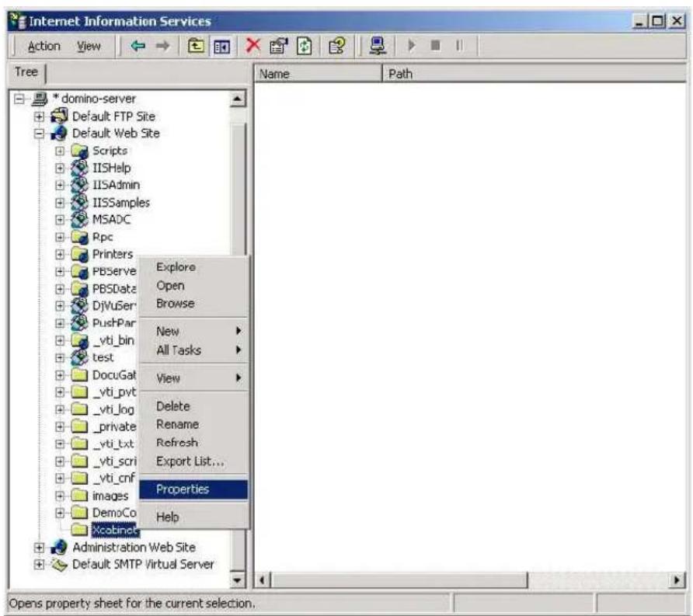Toggle the Show/Hide console tree icon
This screenshot has width=693, height=616.
pyautogui.click(x=222, y=46)
